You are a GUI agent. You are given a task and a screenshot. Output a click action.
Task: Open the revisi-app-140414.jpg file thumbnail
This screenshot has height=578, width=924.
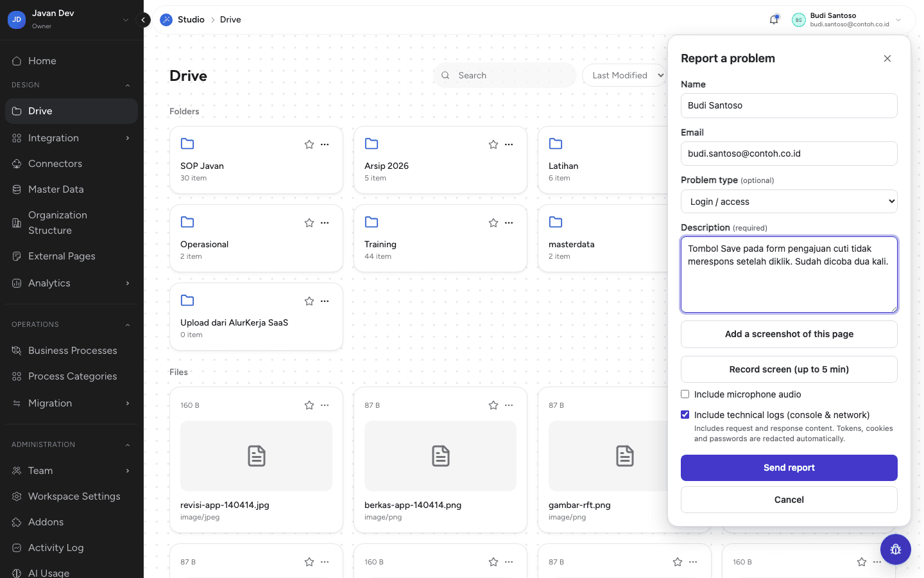pyautogui.click(x=257, y=456)
